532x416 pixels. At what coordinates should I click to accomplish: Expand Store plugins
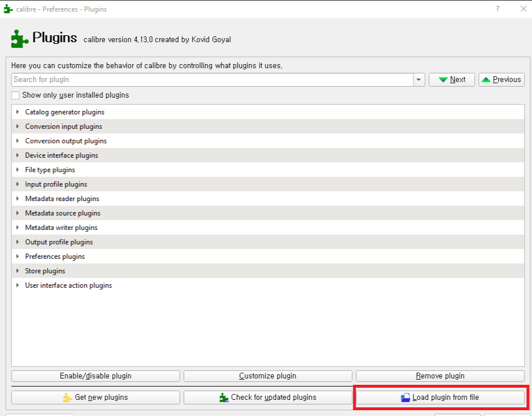pos(17,271)
